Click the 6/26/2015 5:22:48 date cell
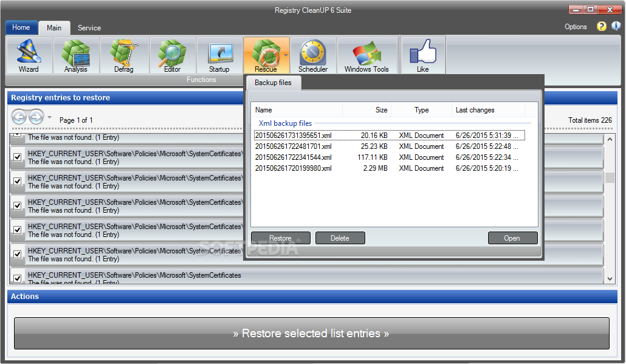Image resolution: width=626 pixels, height=364 pixels. [x=487, y=146]
